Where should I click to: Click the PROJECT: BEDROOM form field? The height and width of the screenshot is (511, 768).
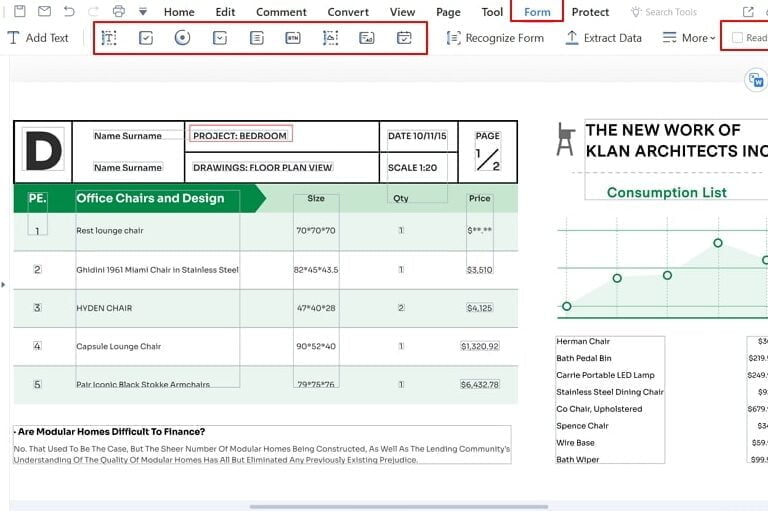pyautogui.click(x=240, y=135)
